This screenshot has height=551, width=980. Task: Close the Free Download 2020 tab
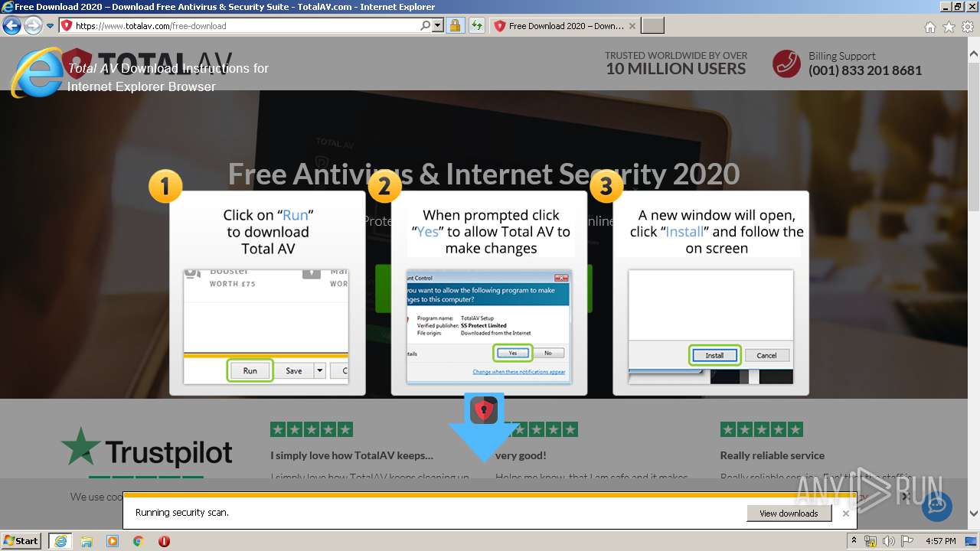[x=632, y=26]
